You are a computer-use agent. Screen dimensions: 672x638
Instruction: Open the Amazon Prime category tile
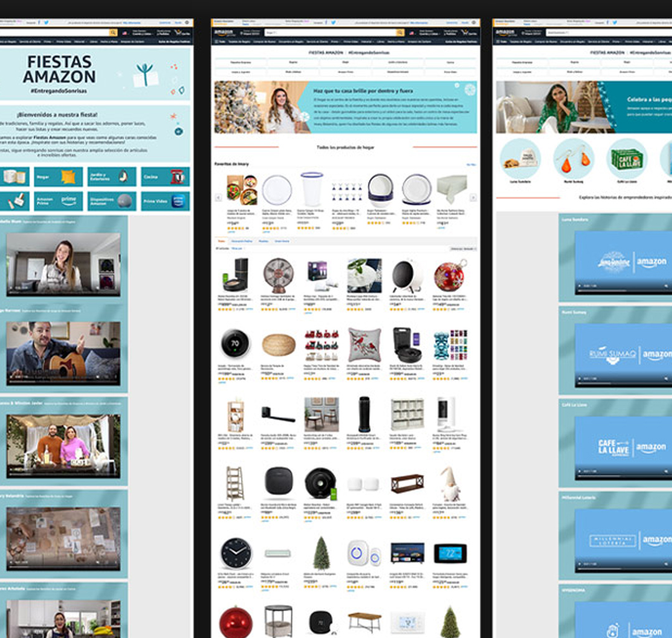58,201
